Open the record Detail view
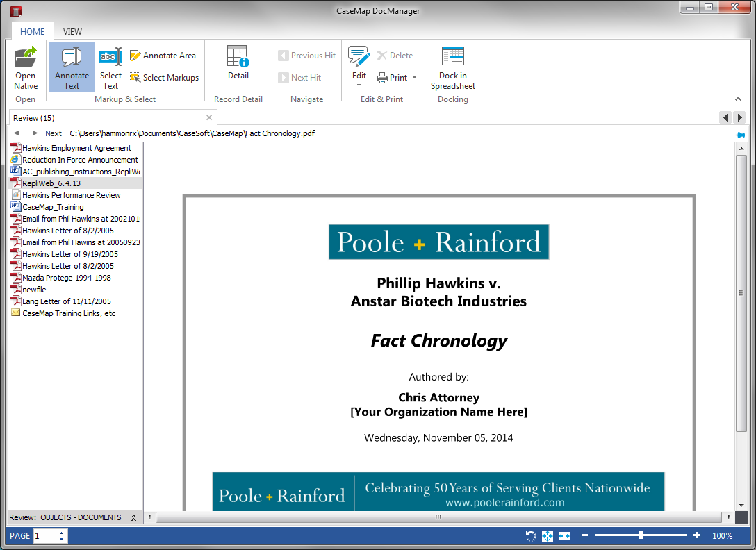 [x=238, y=62]
